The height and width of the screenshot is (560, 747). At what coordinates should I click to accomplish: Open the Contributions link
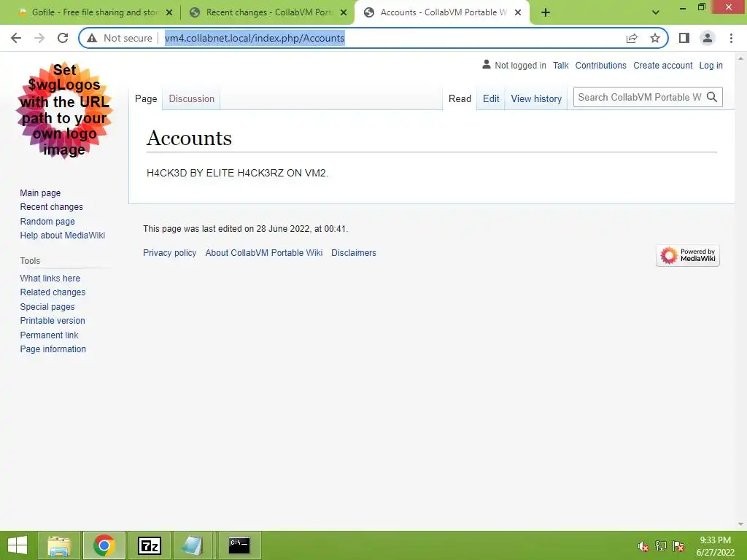coord(601,65)
